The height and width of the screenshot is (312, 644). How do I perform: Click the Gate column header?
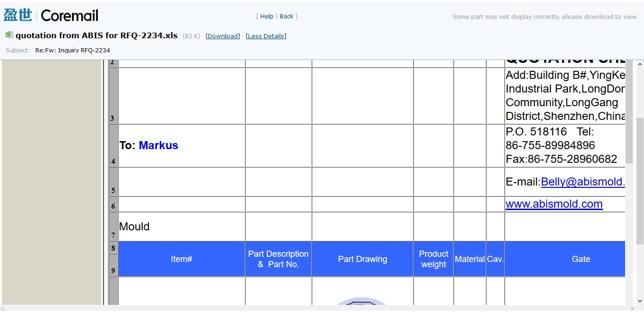pyautogui.click(x=581, y=259)
